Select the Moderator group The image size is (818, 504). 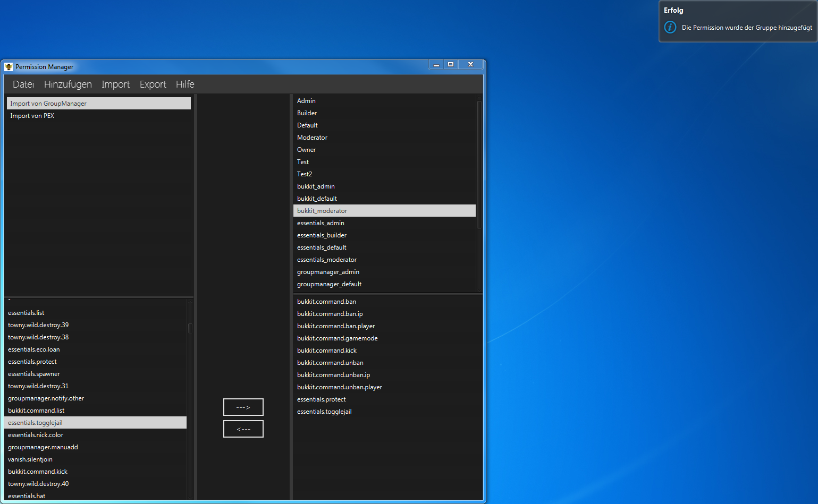coord(384,138)
